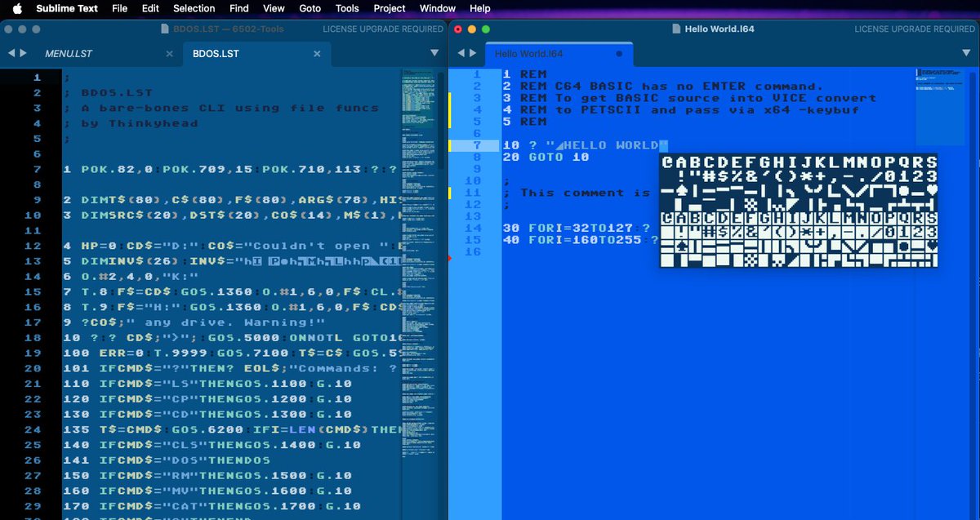The width and height of the screenshot is (980, 520).
Task: Open the Goto menu
Action: pyautogui.click(x=310, y=8)
